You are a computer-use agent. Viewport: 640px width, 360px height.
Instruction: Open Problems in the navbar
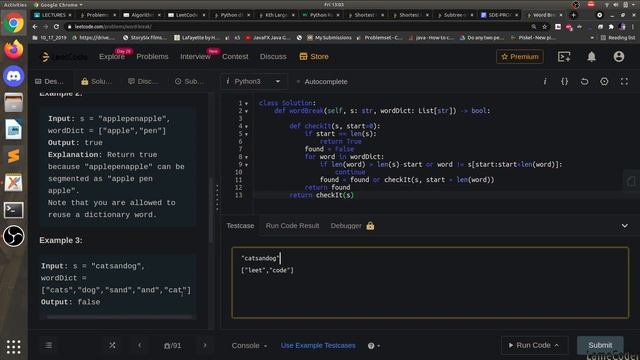(x=152, y=57)
